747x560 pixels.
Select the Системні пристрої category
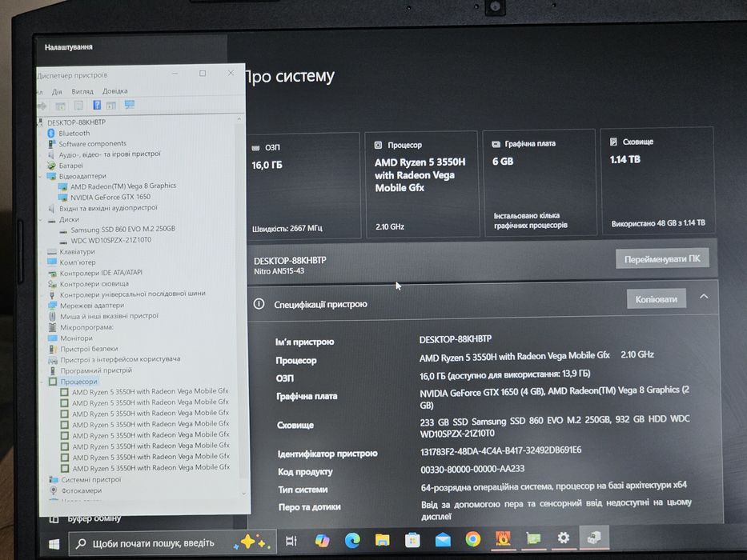tap(90, 480)
